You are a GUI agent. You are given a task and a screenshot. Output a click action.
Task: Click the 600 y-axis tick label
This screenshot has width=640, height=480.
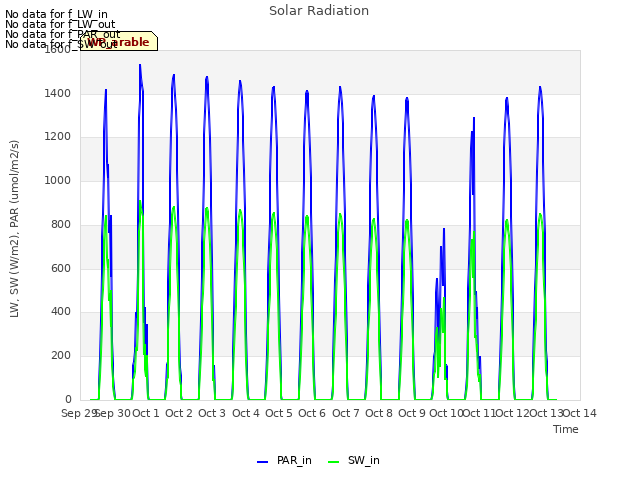coord(61,268)
